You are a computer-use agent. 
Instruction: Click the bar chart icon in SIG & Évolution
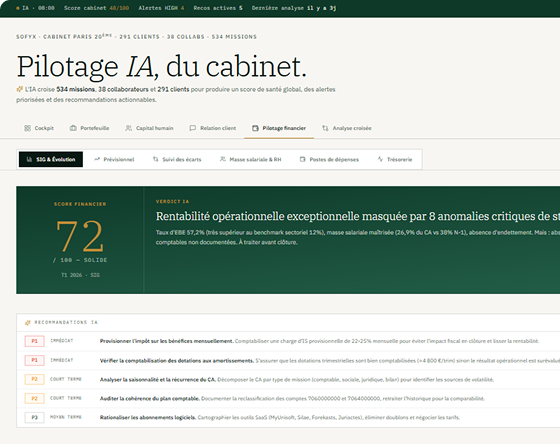29,159
